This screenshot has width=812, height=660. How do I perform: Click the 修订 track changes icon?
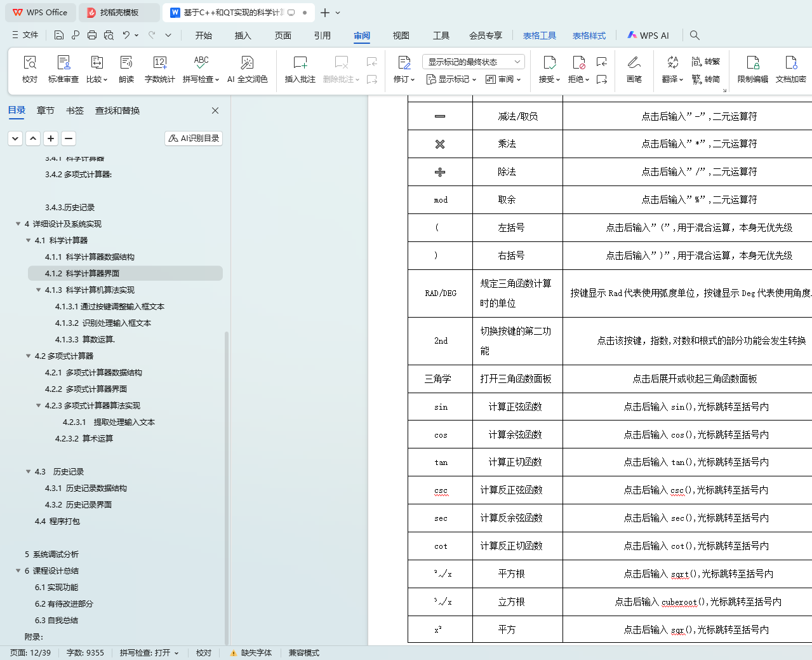(x=404, y=62)
